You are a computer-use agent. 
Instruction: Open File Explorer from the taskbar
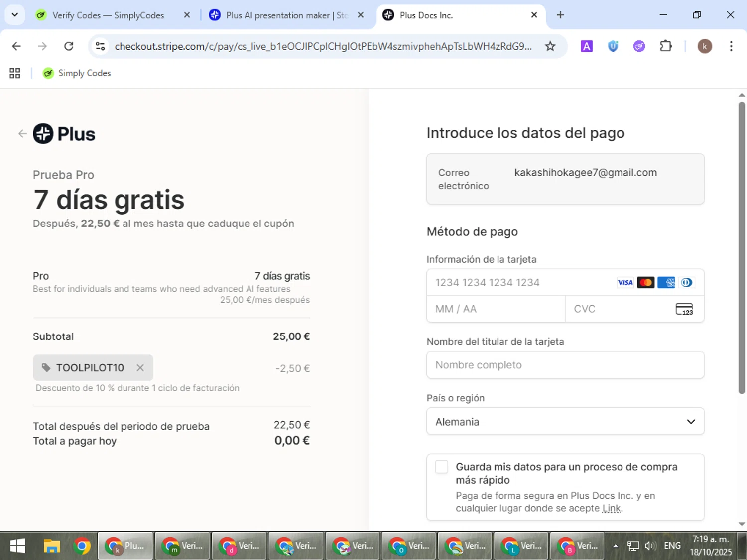(52, 546)
